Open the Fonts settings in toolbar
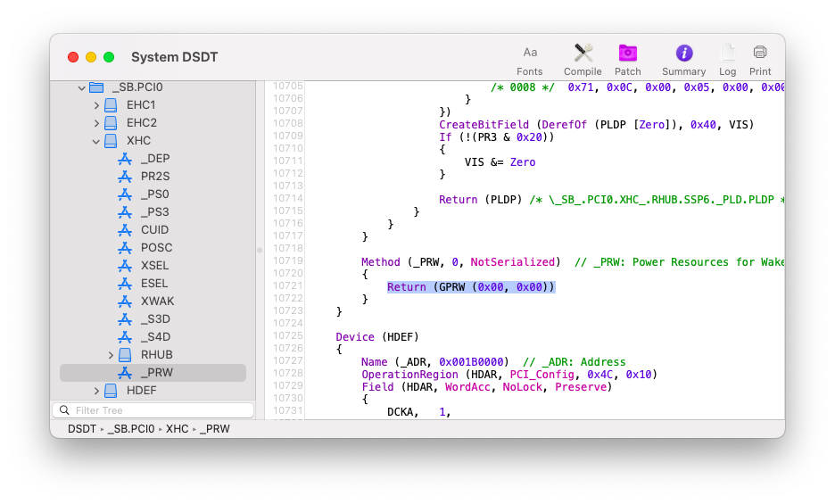 pyautogui.click(x=529, y=60)
